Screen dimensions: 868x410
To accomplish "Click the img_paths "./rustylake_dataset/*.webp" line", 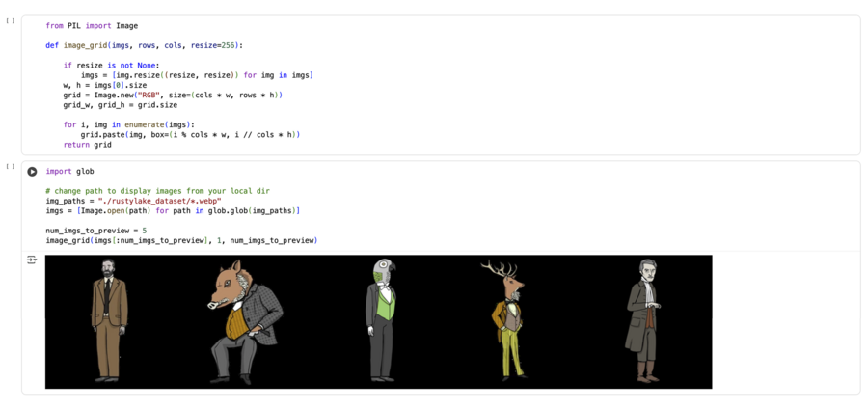I will [133, 201].
